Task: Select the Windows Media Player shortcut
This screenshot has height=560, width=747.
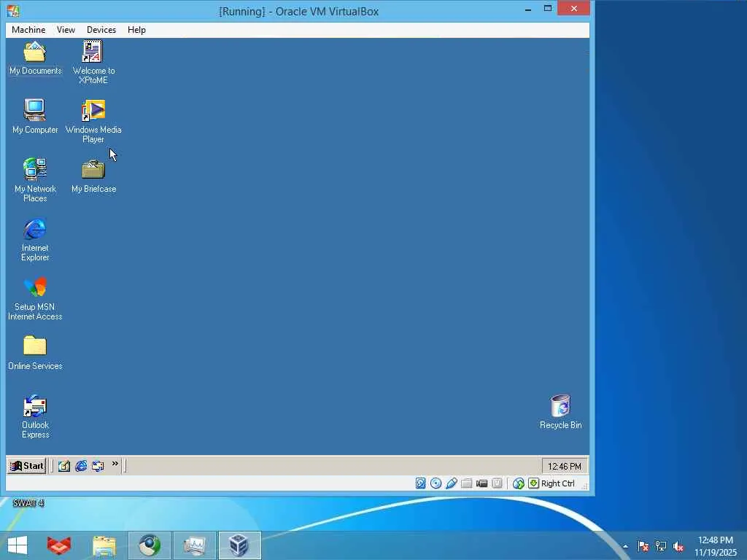Action: tap(93, 122)
